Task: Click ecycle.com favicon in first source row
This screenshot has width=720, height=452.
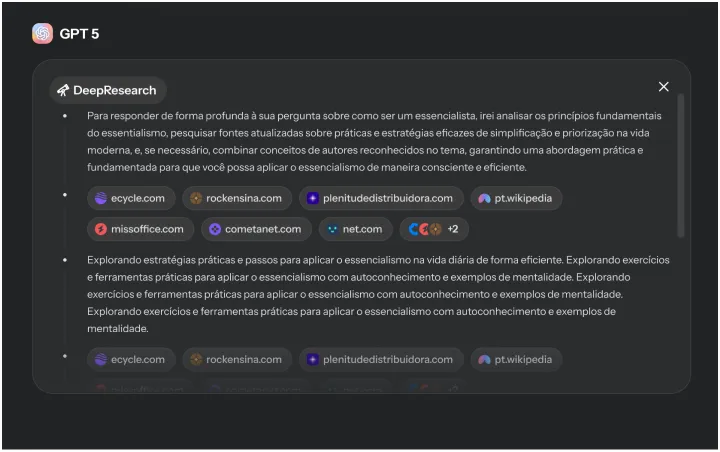Action: (x=101, y=198)
